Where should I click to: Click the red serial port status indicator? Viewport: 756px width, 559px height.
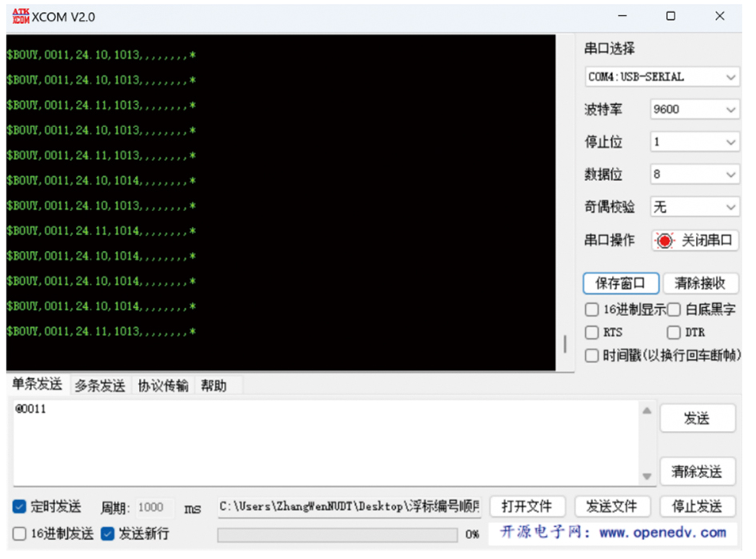[x=664, y=241]
